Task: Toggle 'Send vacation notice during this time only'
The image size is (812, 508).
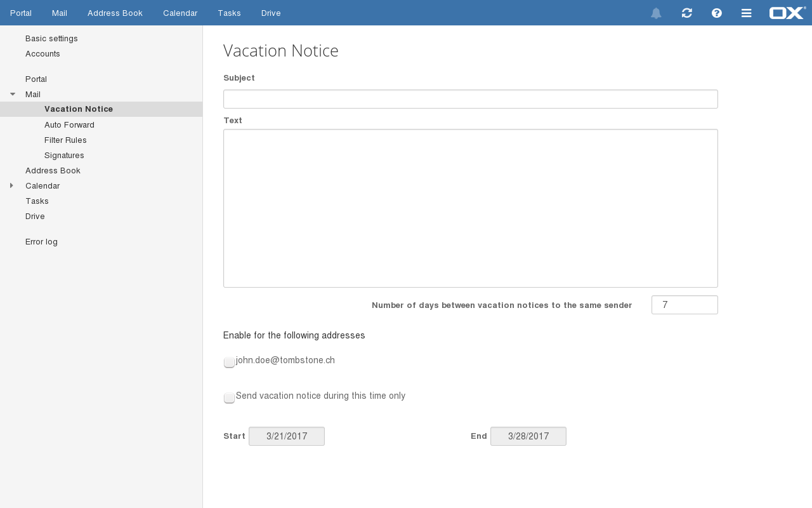Action: point(229,398)
